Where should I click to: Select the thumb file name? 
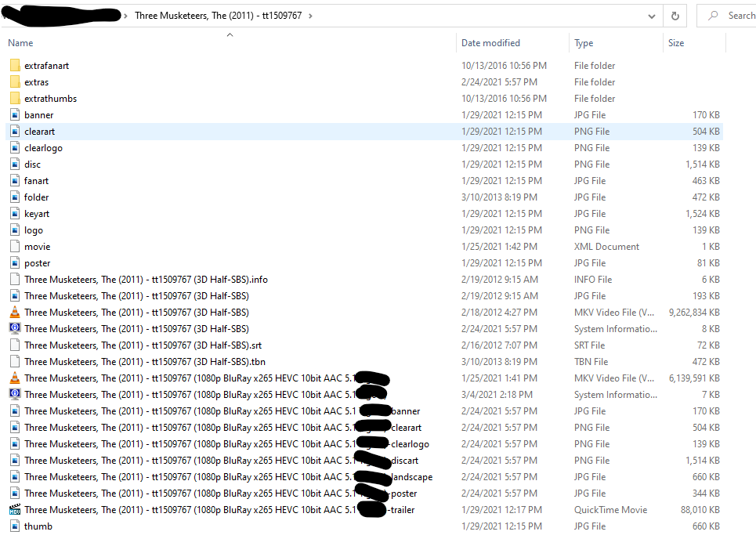point(38,526)
